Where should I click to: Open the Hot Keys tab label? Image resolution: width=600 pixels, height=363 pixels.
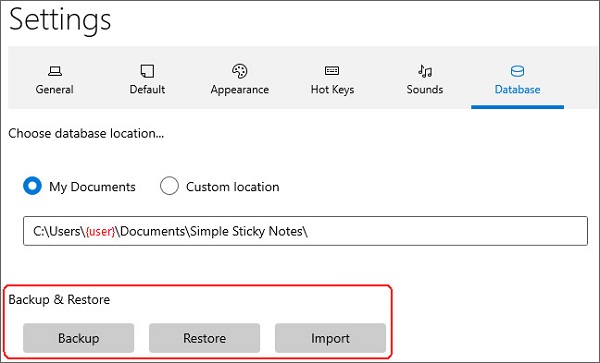(x=332, y=90)
